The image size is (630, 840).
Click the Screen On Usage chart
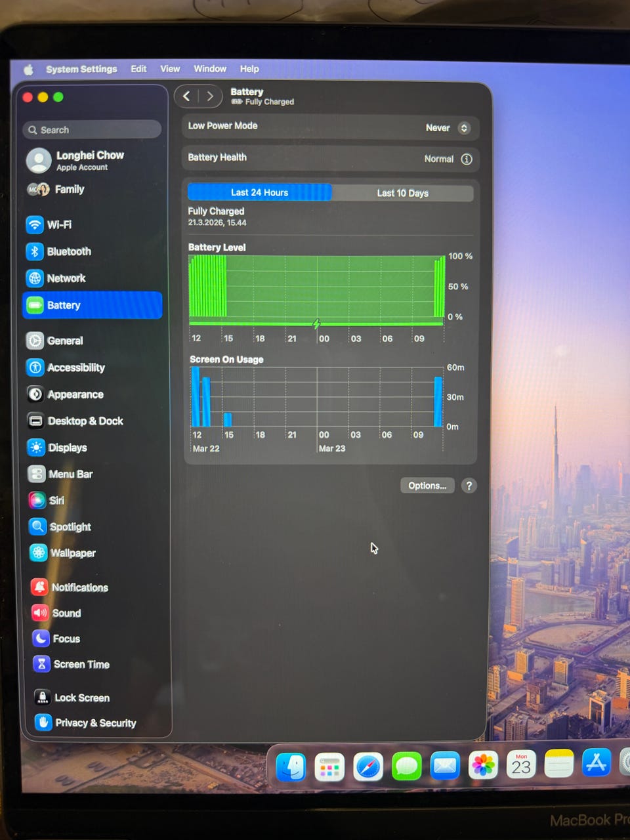(317, 397)
